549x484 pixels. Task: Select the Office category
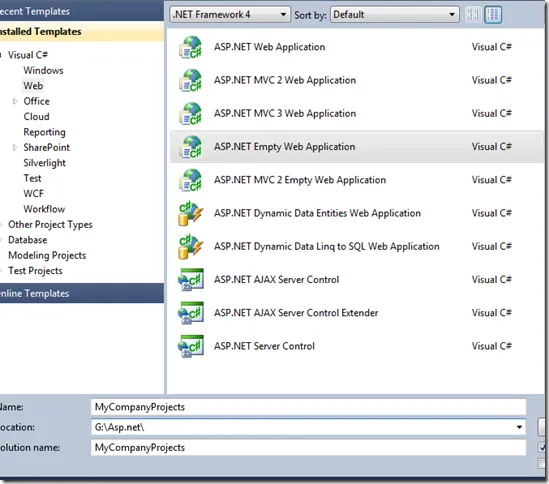pyautogui.click(x=36, y=101)
